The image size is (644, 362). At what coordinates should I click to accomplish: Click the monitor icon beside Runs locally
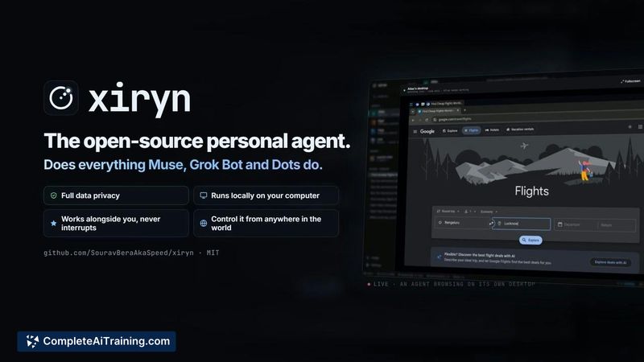point(204,195)
